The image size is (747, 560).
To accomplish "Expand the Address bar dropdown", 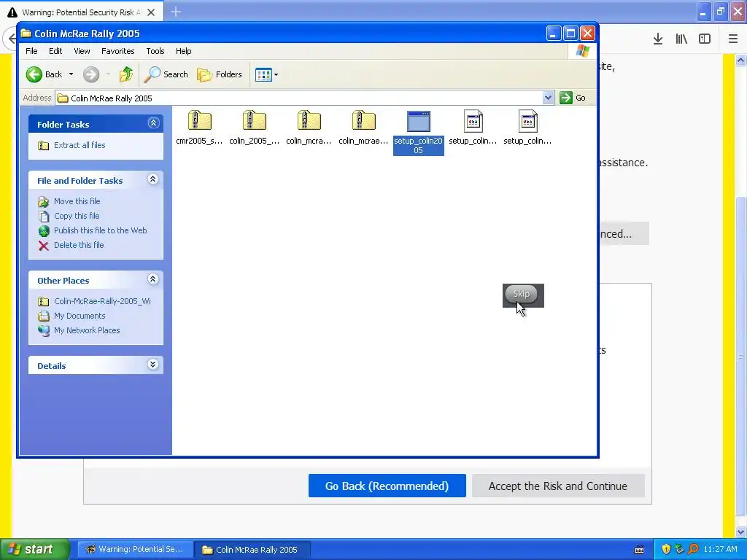I will 548,98.
